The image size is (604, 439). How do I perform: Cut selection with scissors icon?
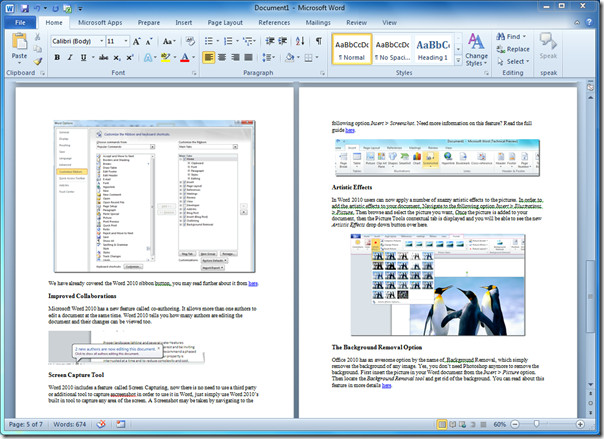37,37
